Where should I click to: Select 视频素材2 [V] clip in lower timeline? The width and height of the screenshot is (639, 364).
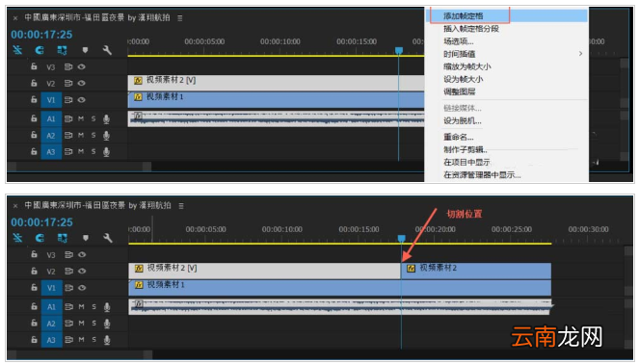click(265, 271)
